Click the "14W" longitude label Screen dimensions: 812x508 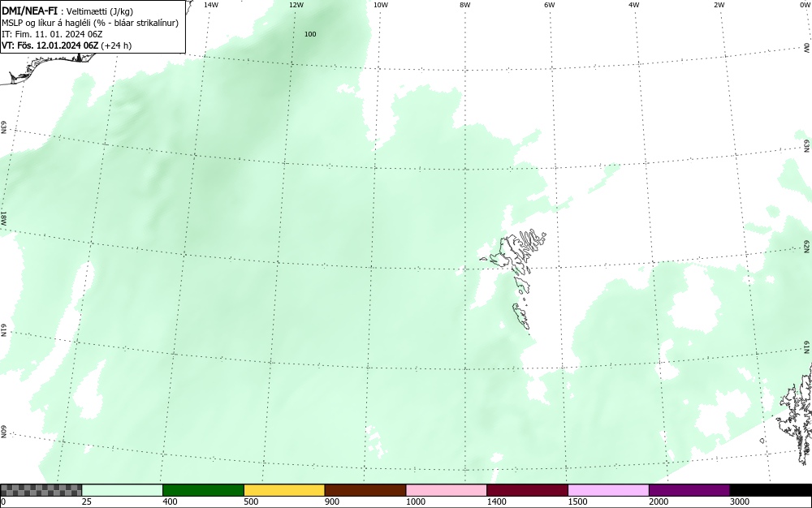211,5
